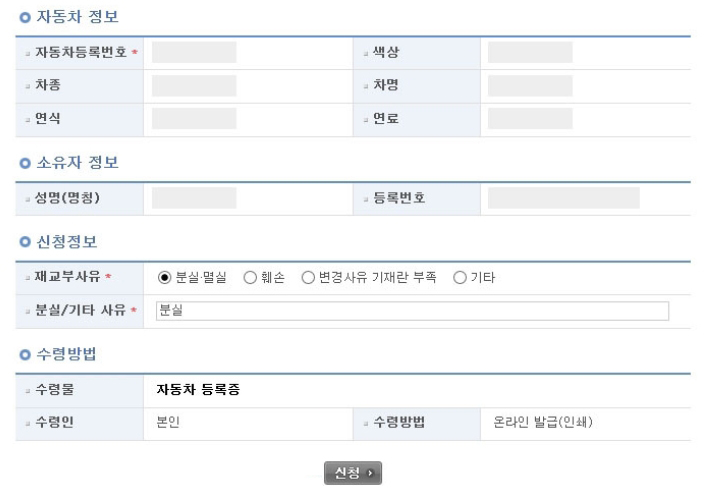Submit the form with 신청 button
This screenshot has height=496, width=706.
pyautogui.click(x=353, y=473)
